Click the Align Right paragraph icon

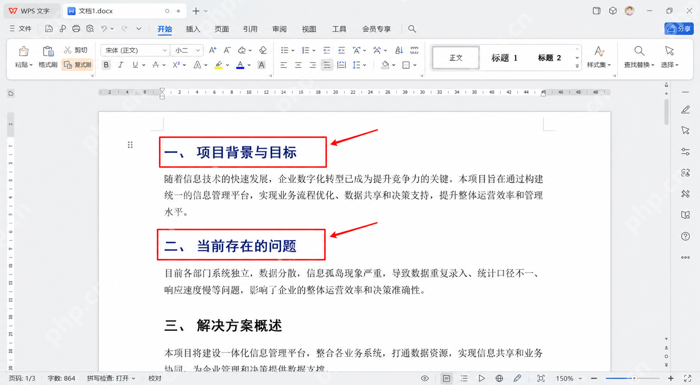point(312,65)
